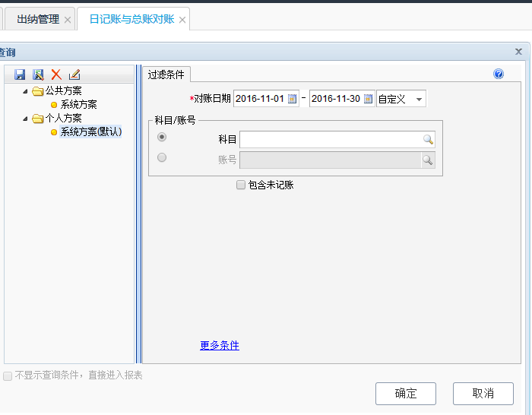Enable the 包含未记账 checkbox
The width and height of the screenshot is (532, 415).
pos(241,185)
